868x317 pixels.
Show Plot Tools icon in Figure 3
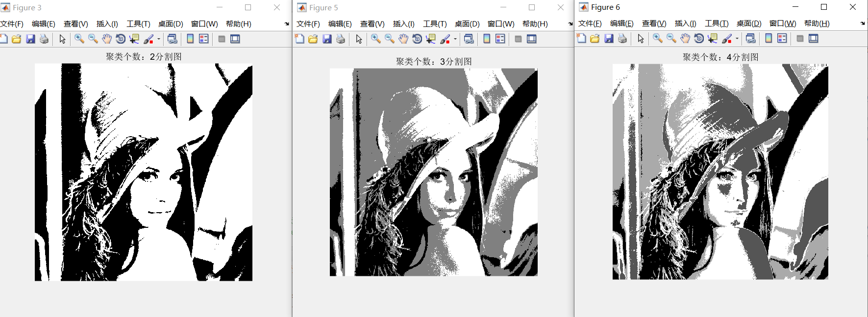point(235,39)
